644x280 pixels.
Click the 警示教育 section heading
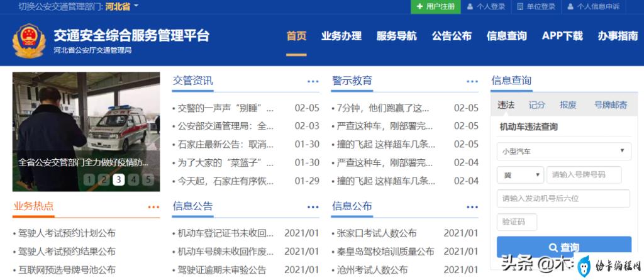(352, 81)
